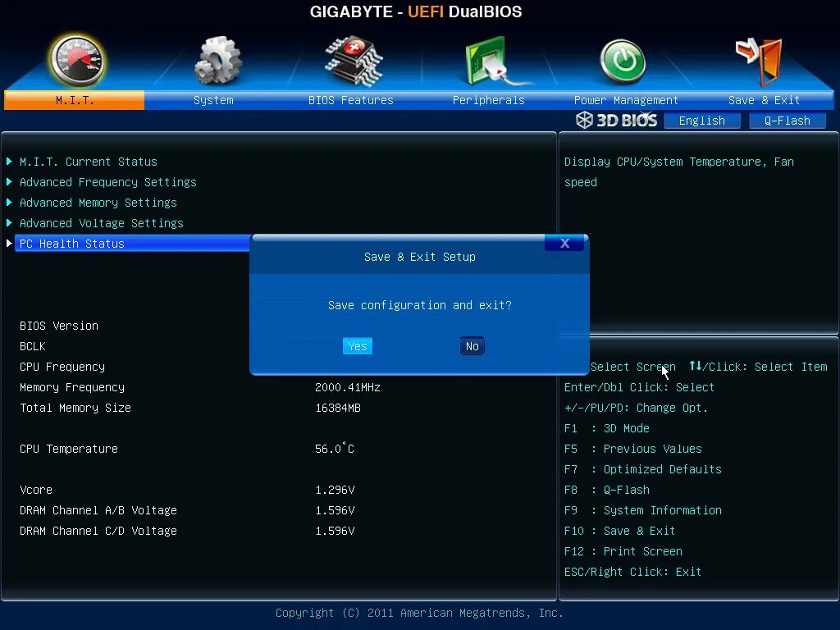Expand arrow beside Advanced Frequency Settings

point(9,181)
